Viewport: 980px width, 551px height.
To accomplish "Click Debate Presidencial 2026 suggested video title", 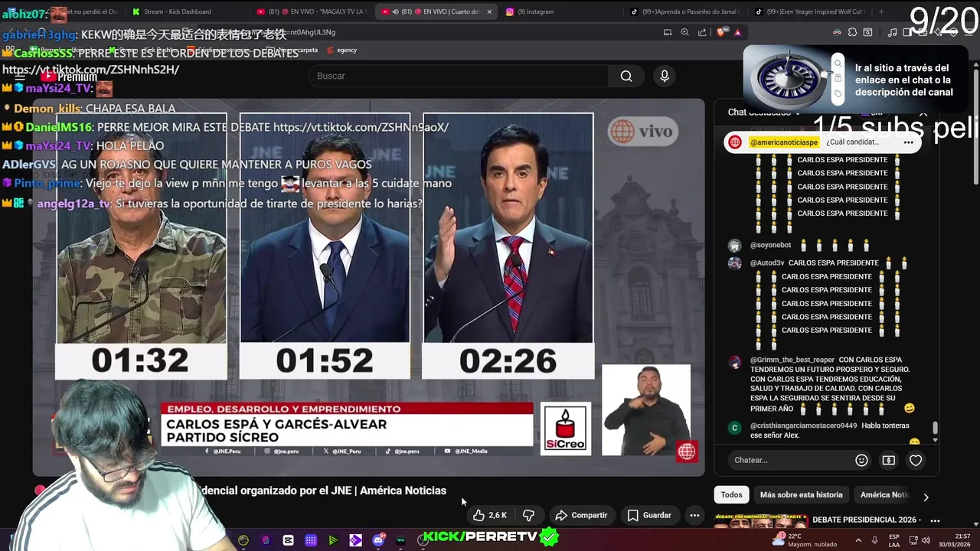I will point(867,520).
